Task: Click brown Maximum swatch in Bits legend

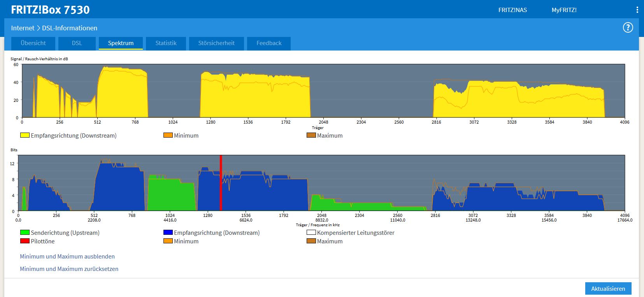Action: pyautogui.click(x=311, y=241)
